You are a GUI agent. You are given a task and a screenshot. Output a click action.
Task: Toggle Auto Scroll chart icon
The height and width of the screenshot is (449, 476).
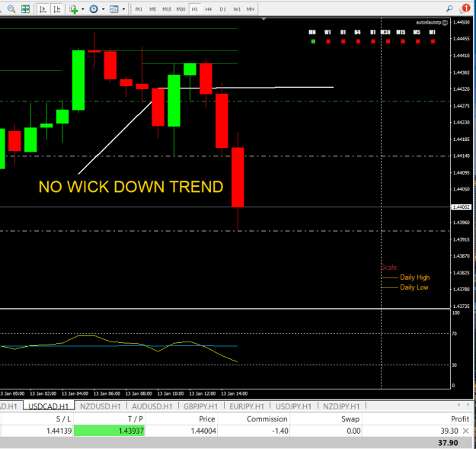pos(43,9)
